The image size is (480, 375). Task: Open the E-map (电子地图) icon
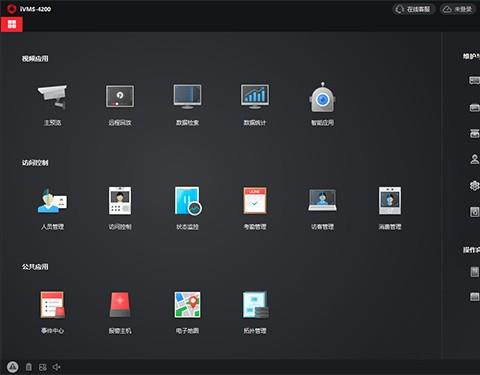[x=187, y=305]
